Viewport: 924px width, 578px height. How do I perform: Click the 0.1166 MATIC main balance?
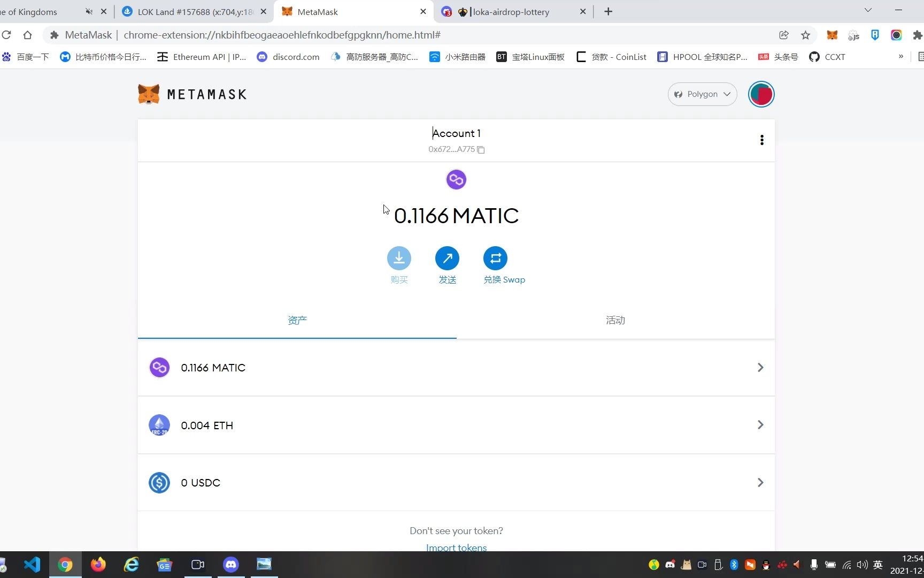coord(456,216)
